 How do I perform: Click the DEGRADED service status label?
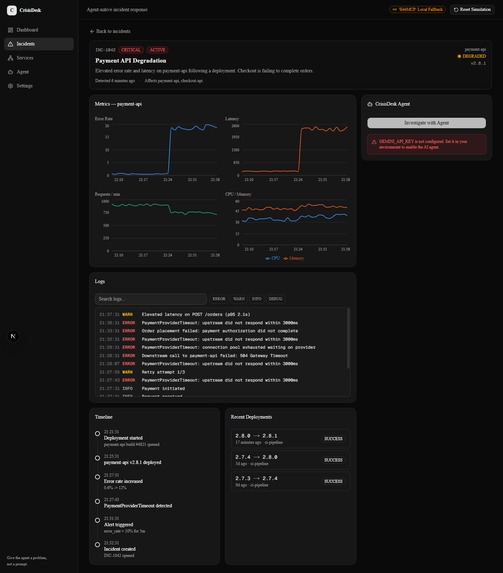click(x=474, y=56)
